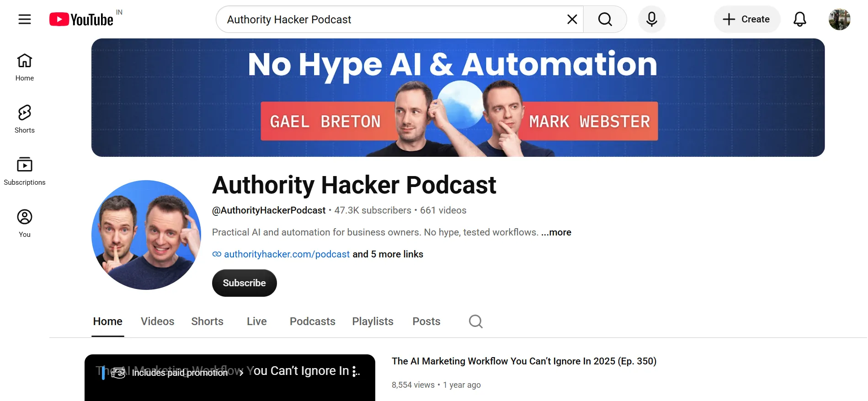Screen dimensions: 868x401
Task: Open the hamburger guide menu
Action: click(x=25, y=19)
